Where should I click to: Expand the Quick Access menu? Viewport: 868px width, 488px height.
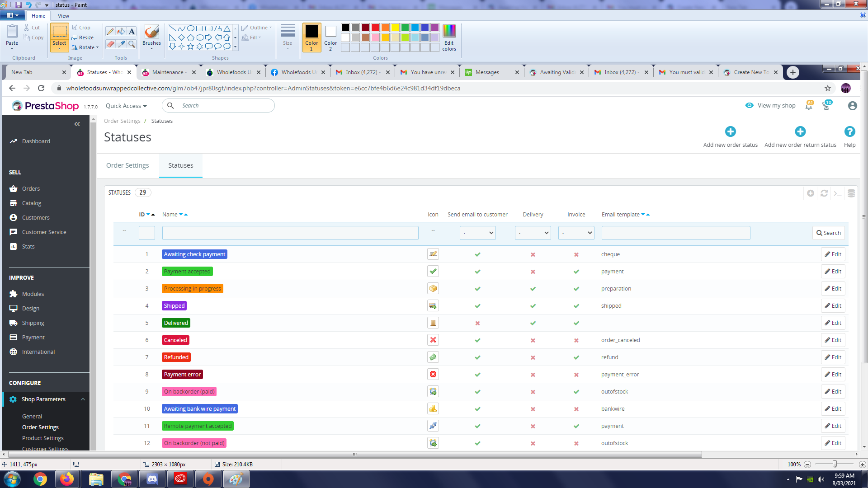click(x=126, y=106)
